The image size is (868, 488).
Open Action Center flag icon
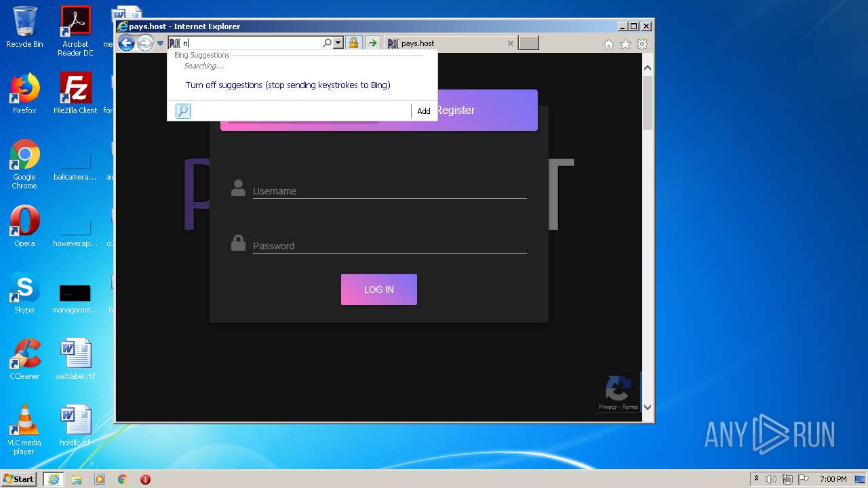pyautogui.click(x=803, y=479)
